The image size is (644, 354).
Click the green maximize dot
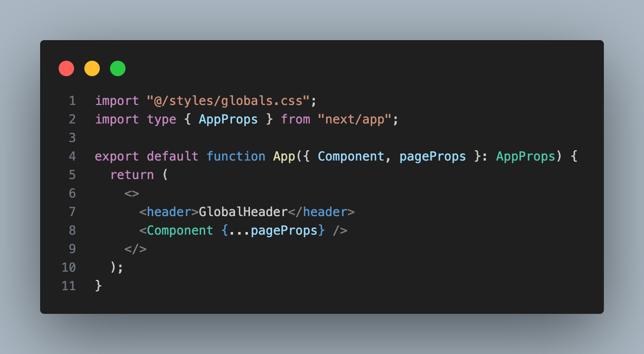118,68
